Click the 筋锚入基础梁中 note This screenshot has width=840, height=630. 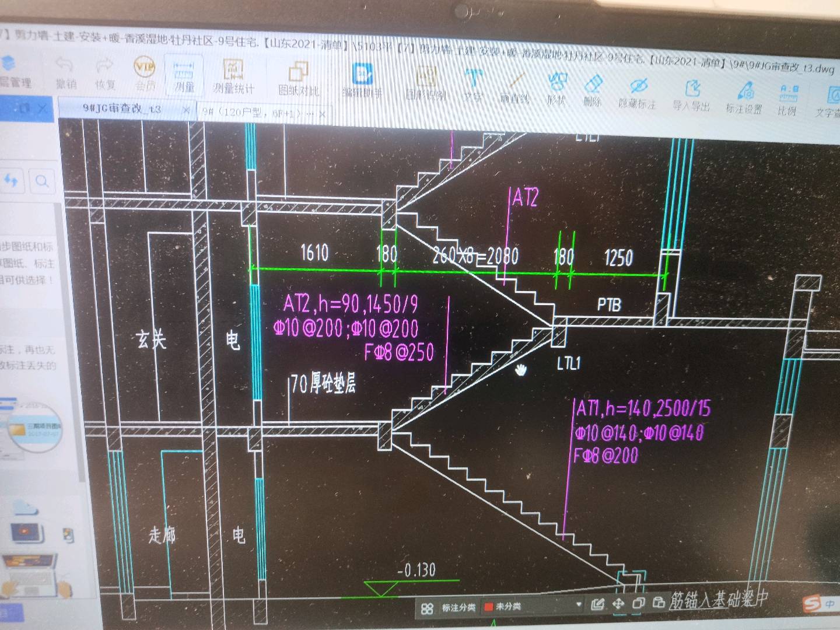719,598
